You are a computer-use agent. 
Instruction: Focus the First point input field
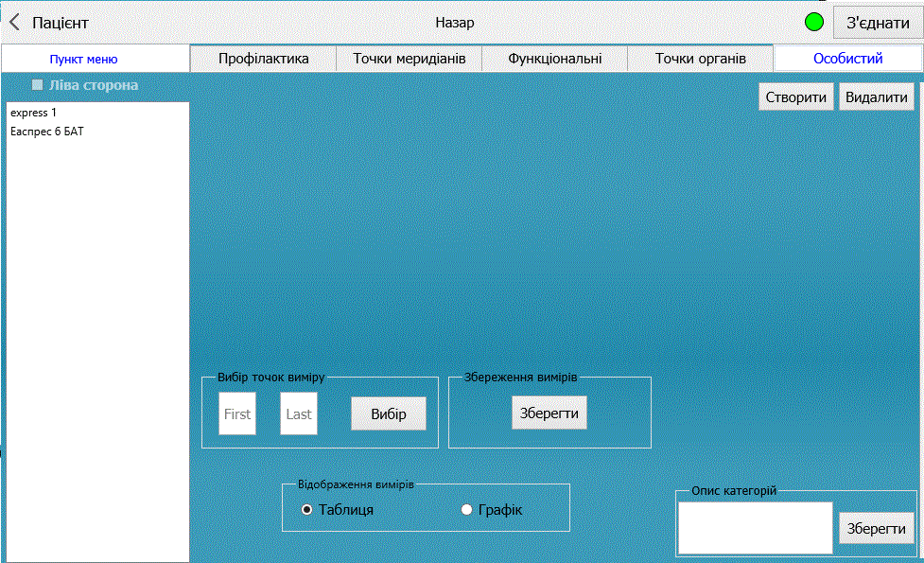(x=237, y=413)
